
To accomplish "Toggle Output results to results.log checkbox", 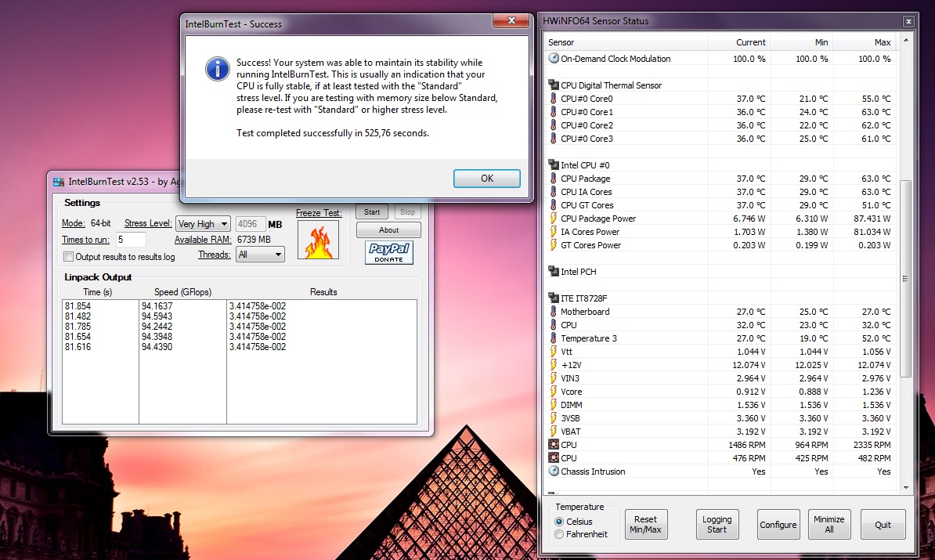I will [x=69, y=256].
